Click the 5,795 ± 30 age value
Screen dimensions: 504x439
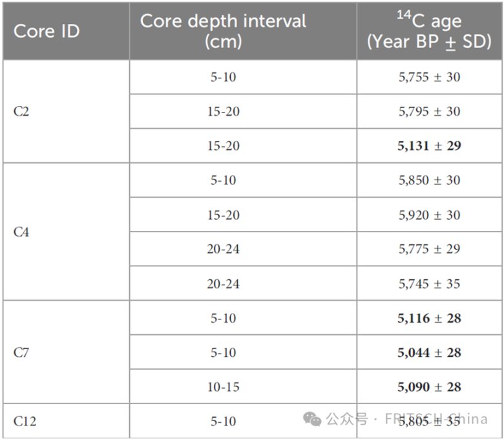point(429,112)
